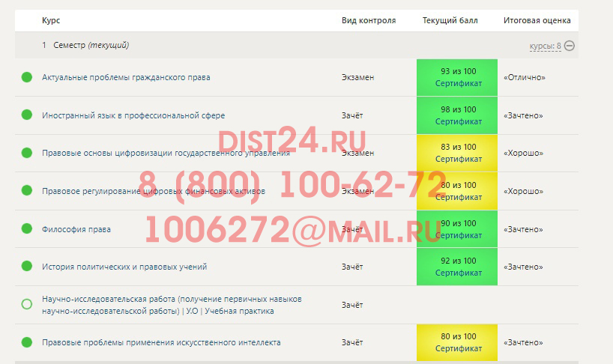Click the 'Текущий балл' column header
Viewport: 613px width, 364px height.
(x=450, y=21)
